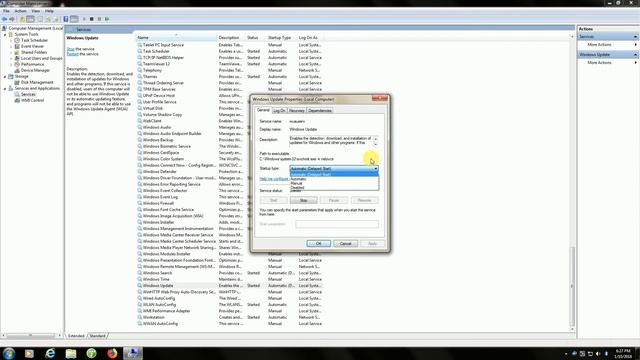Sort services by the Startup Type column
This screenshot has height=360, width=640.
(x=281, y=38)
